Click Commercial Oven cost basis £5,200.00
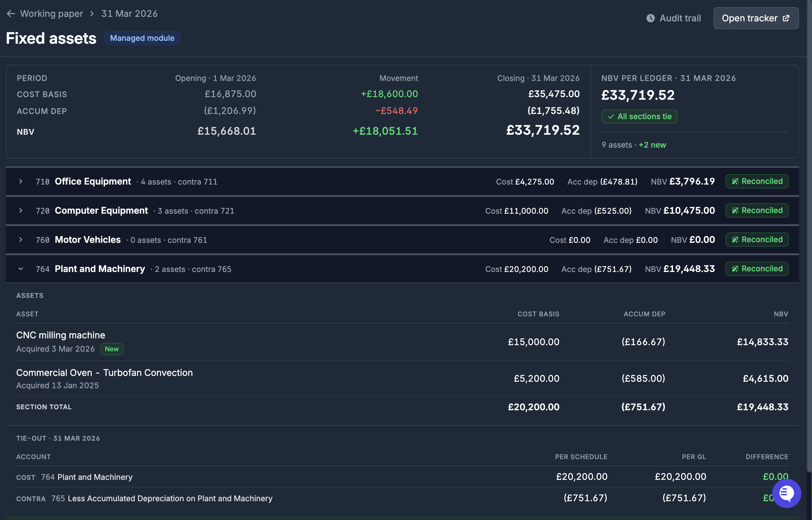Screen dimensions: 812x520 (537, 378)
